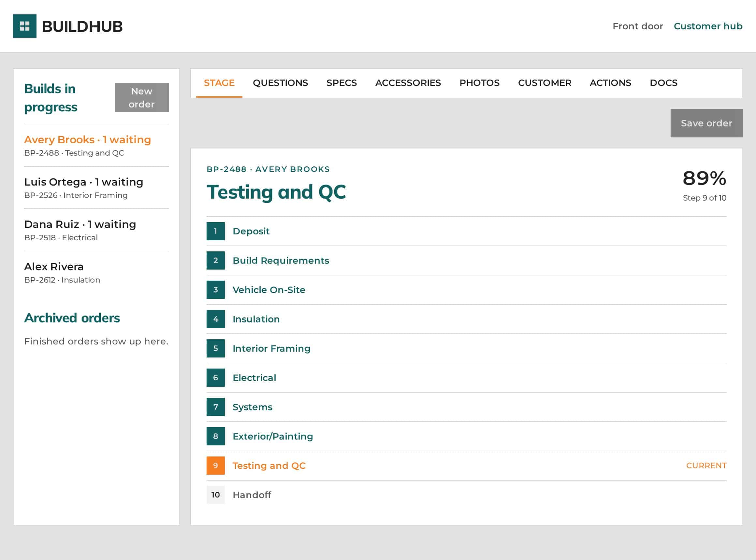Click the step 6 number badge

tap(215, 378)
